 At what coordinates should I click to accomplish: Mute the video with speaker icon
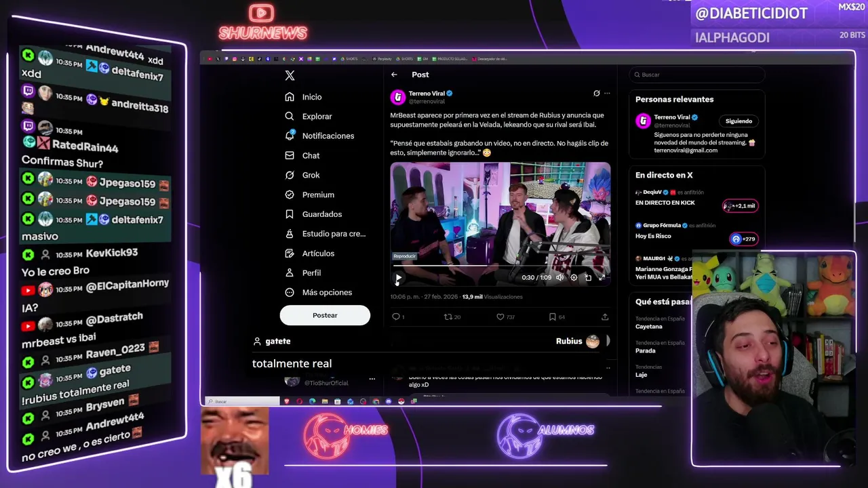click(x=559, y=277)
